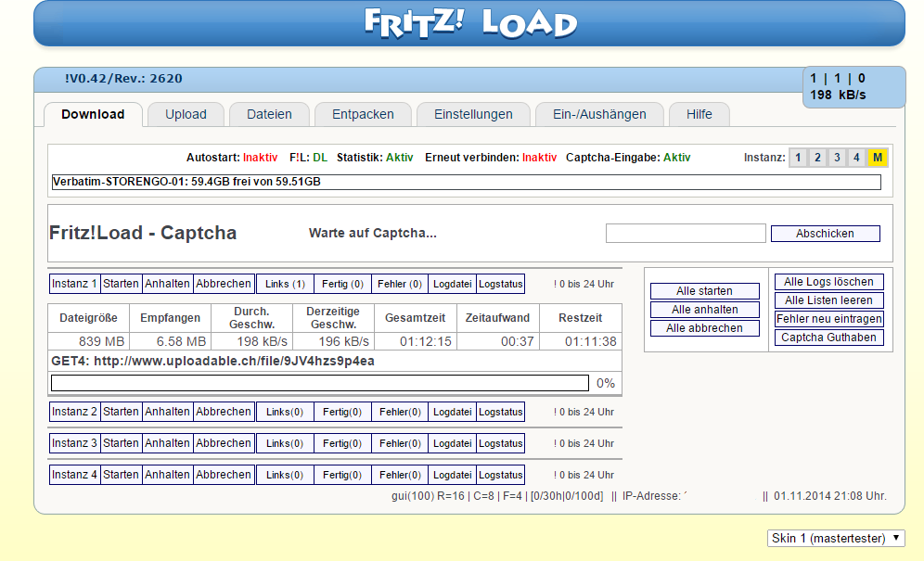The height and width of the screenshot is (561, 924).
Task: Click the 198 kB/s speed status box
Action: coord(853,86)
